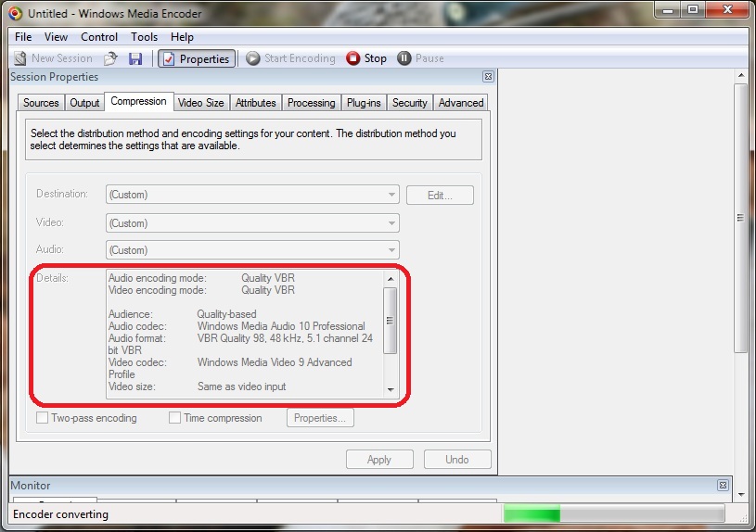Switch to the Video Size tab
This screenshot has height=532, width=756.
[x=201, y=103]
